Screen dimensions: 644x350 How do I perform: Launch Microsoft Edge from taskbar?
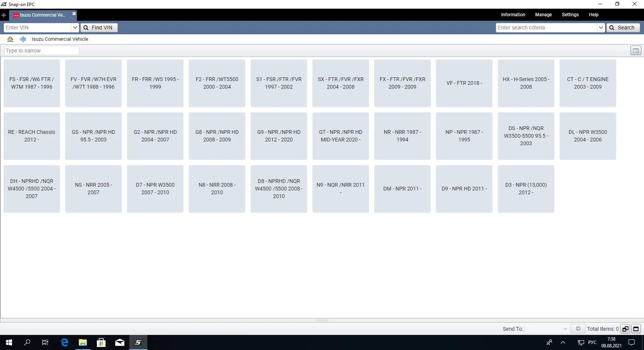coord(64,342)
